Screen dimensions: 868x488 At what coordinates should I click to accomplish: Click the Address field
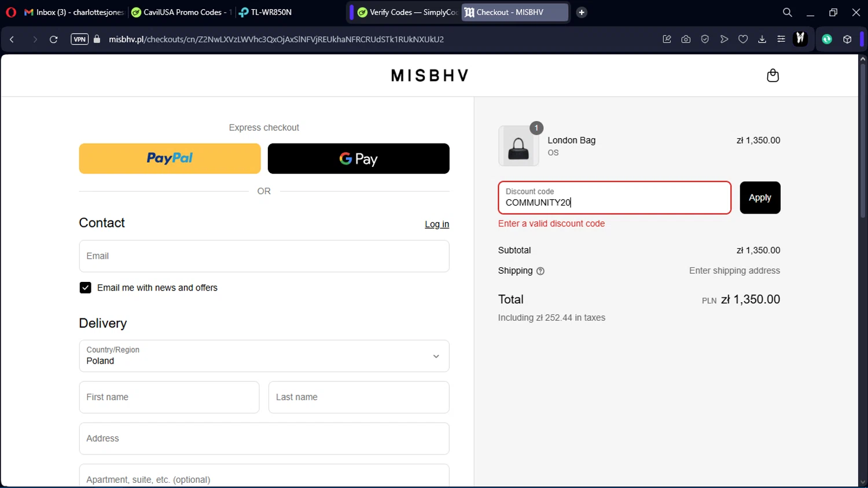(264, 439)
